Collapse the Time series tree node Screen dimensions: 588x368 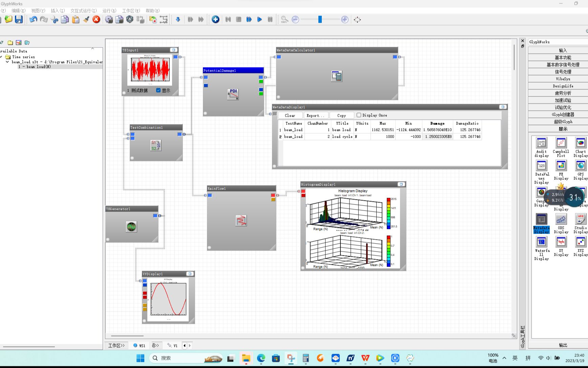pyautogui.click(x=1, y=57)
